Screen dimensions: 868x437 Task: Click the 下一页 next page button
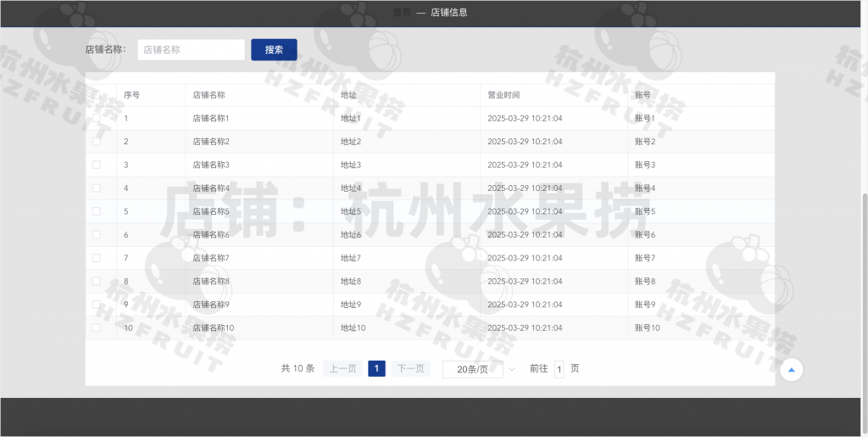[x=410, y=368]
